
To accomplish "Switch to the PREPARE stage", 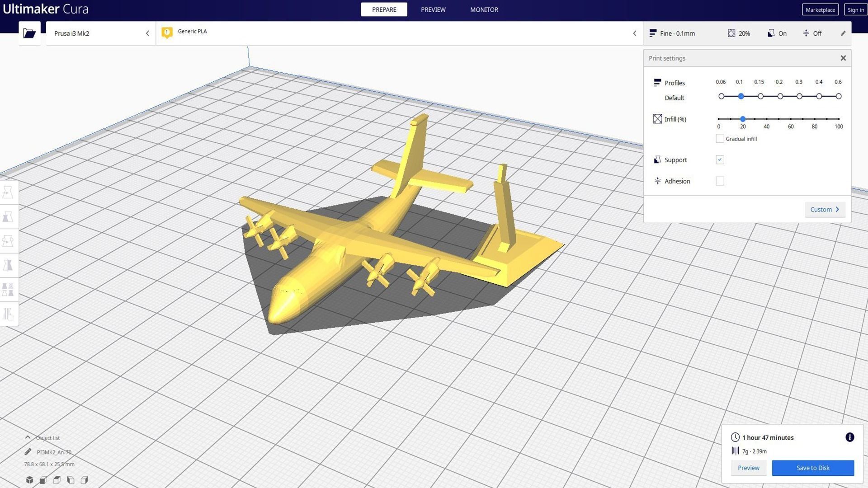I will (x=384, y=9).
